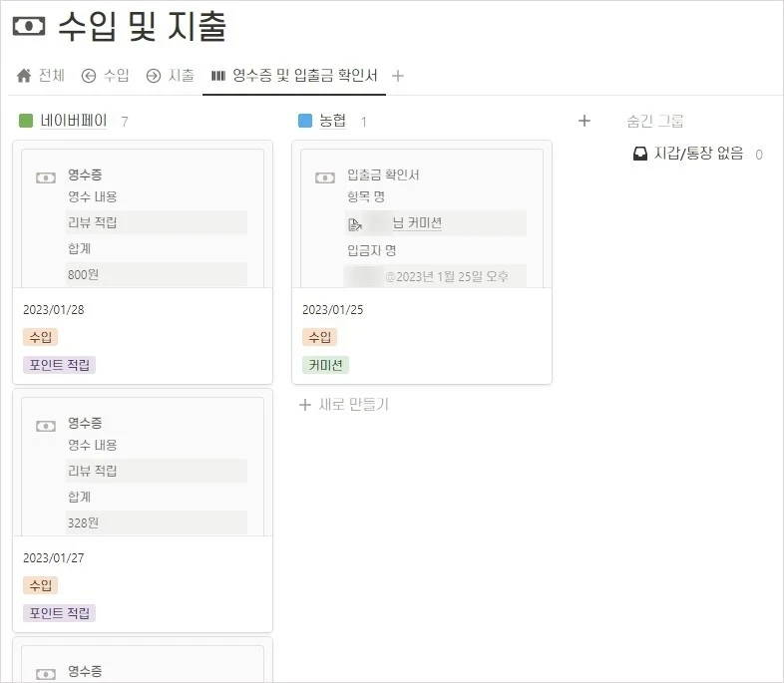
Task: Click the money icon in the bottom cut-off card
Action: (x=46, y=674)
